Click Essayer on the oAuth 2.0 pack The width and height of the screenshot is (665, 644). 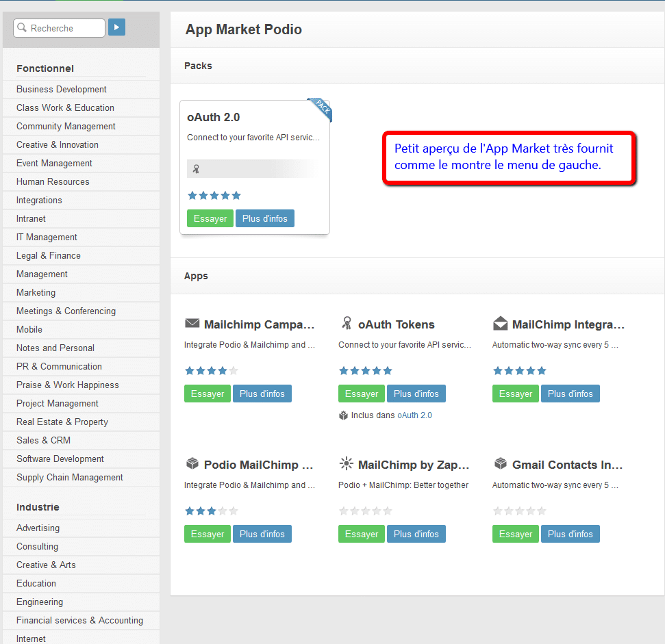click(x=210, y=218)
